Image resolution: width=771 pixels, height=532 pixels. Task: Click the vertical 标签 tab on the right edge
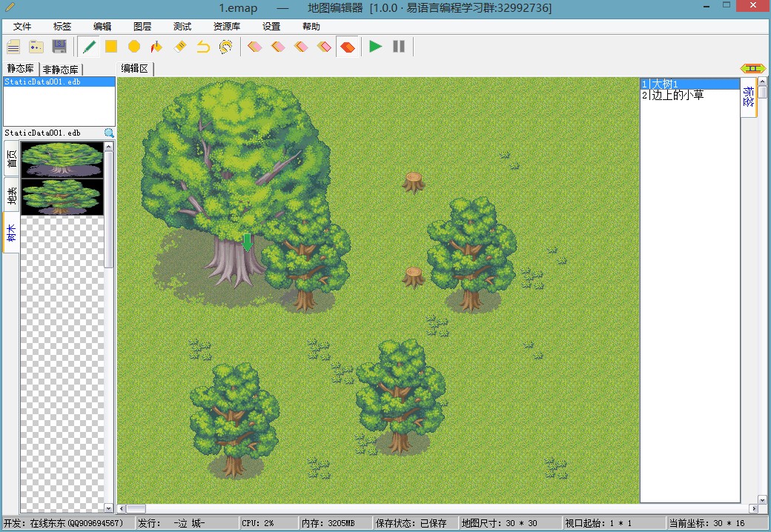tap(748, 97)
